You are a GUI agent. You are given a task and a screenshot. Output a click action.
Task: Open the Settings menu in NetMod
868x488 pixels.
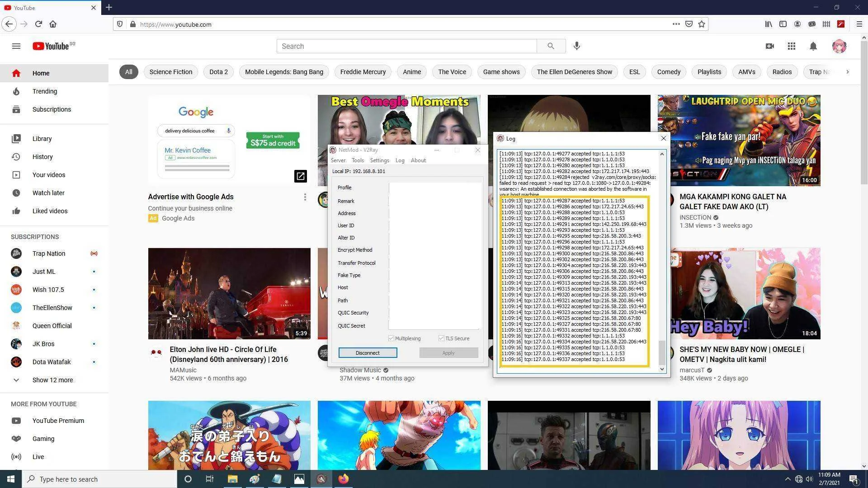point(379,160)
